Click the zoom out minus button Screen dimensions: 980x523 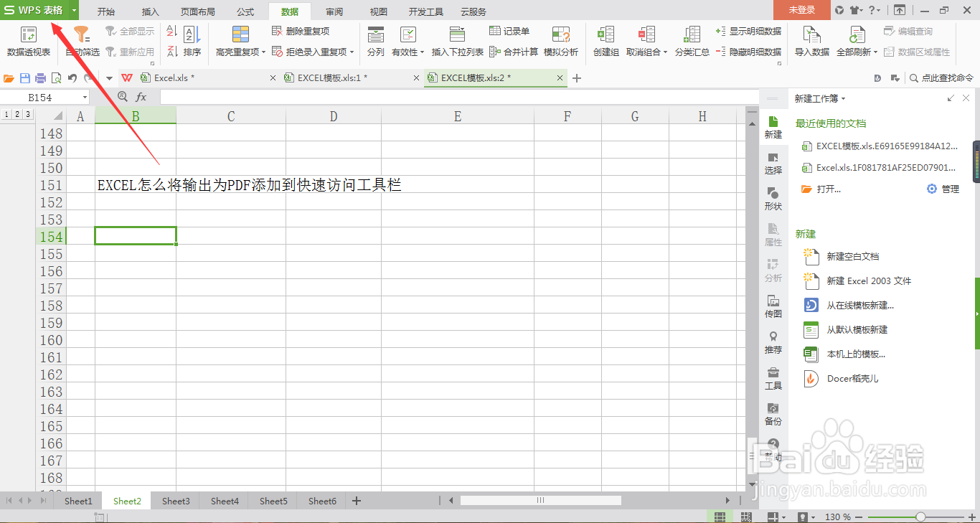[x=860, y=517]
